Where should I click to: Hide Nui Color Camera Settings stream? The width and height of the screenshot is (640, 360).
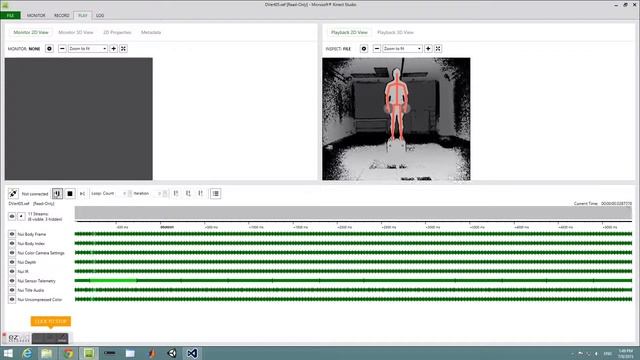click(x=12, y=253)
